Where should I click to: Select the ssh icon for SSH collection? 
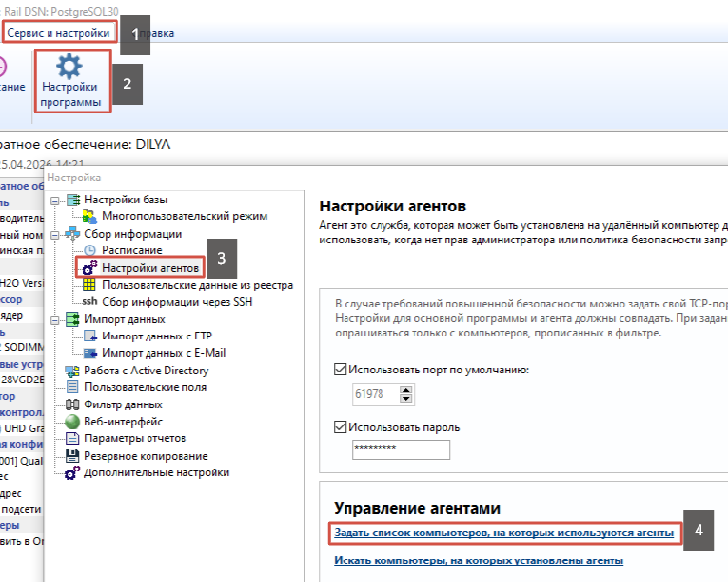(89, 302)
